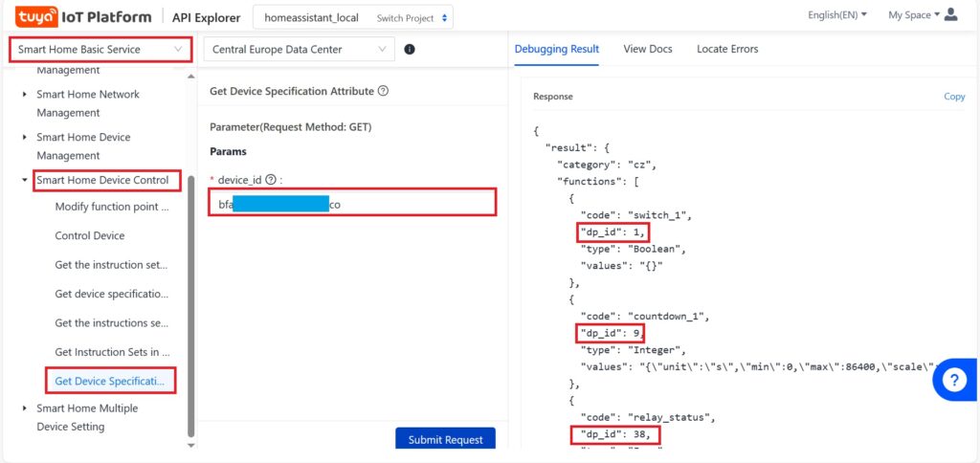
Task: Expand Smart Home Multiple Device Setting node
Action: click(24, 408)
